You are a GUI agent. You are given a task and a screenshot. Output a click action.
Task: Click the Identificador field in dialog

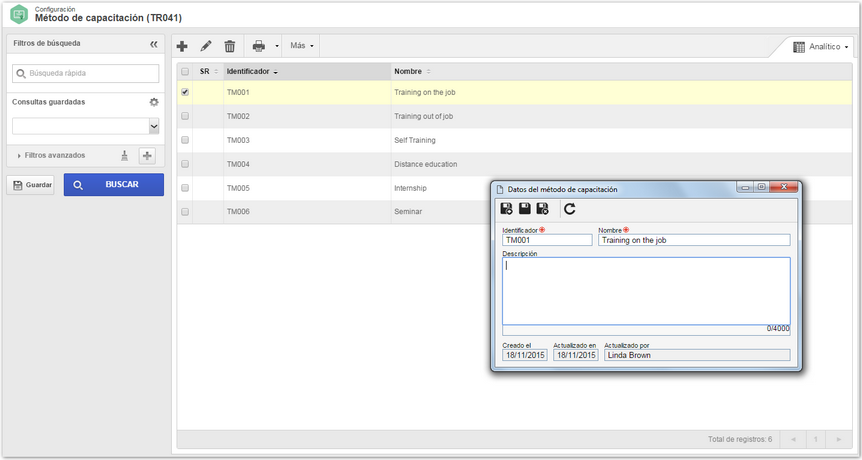click(x=547, y=240)
